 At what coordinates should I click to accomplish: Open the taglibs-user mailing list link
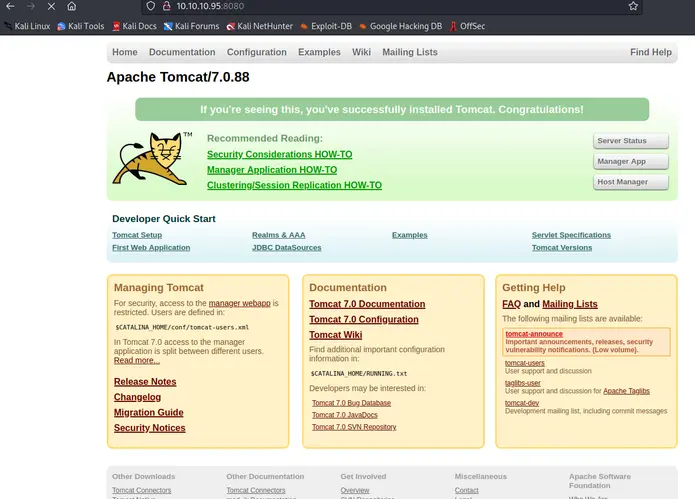click(523, 383)
